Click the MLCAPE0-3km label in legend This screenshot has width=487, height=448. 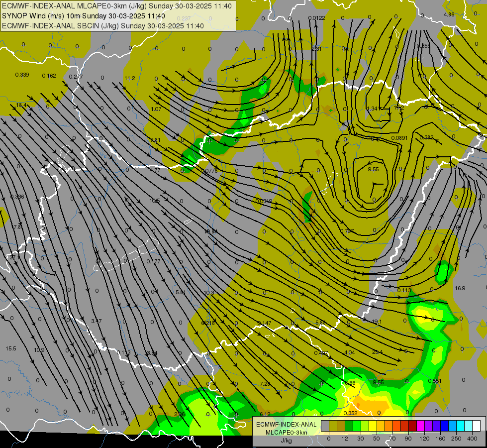(x=286, y=433)
